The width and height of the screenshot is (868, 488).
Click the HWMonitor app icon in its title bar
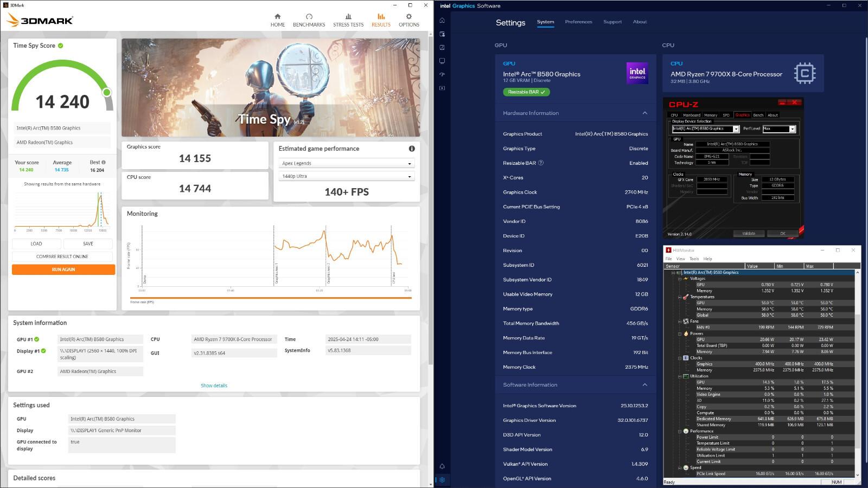pyautogui.click(x=668, y=250)
